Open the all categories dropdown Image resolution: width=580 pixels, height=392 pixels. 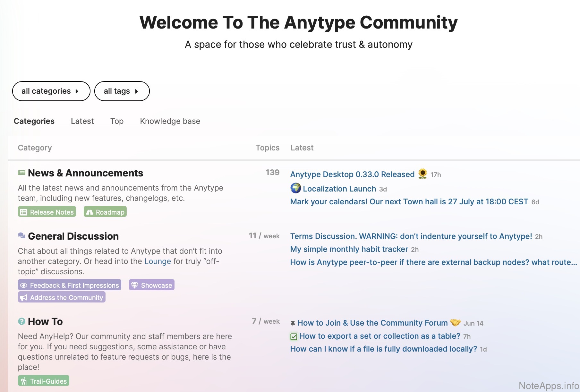tap(51, 91)
